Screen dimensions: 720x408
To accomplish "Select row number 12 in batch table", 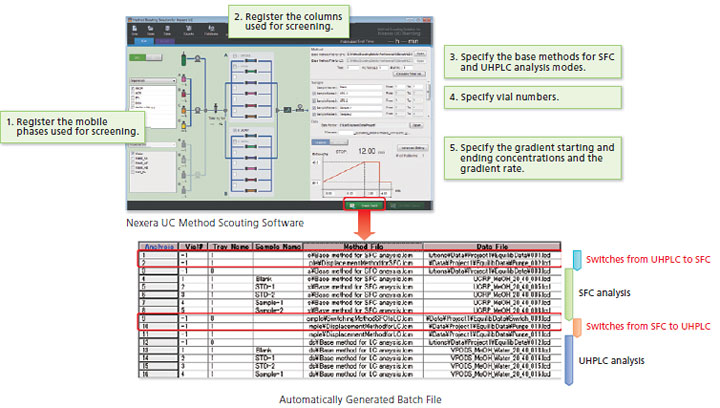I will [158, 342].
